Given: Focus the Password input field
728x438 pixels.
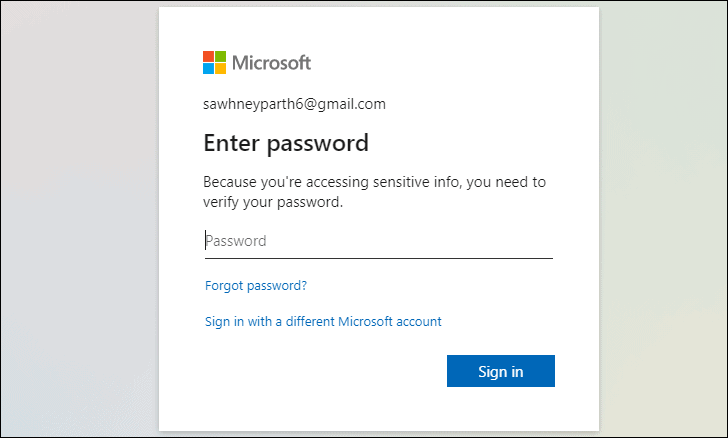Looking at the screenshot, I should (379, 241).
